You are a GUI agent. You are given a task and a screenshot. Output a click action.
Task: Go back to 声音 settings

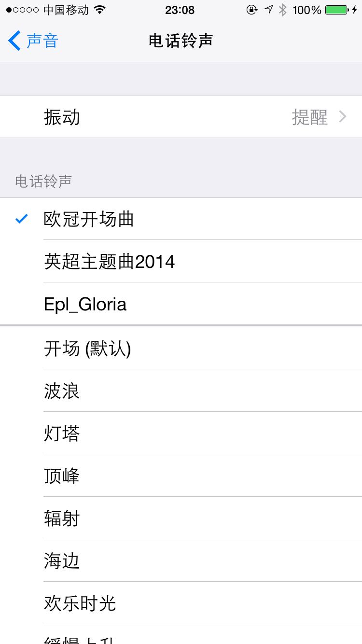point(42,41)
